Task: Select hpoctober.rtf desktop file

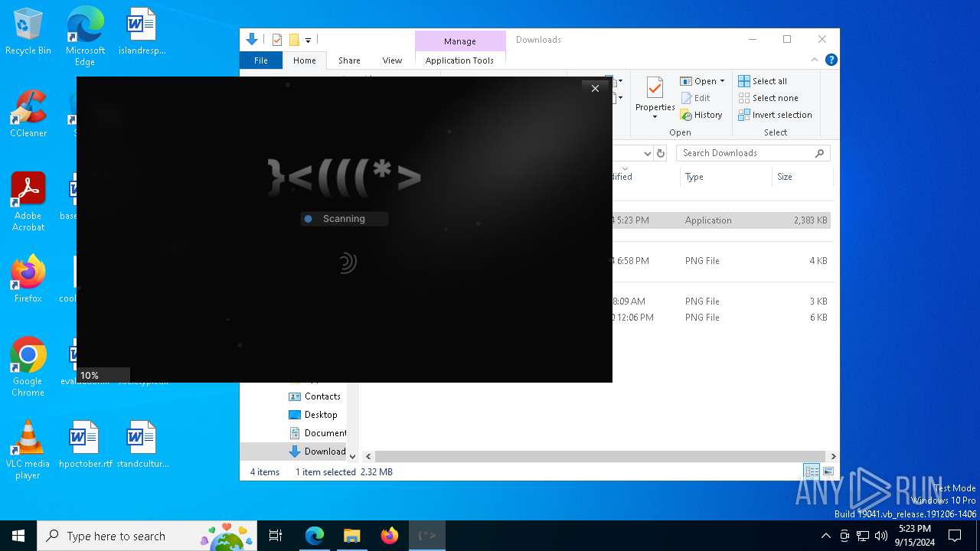Action: [85, 444]
